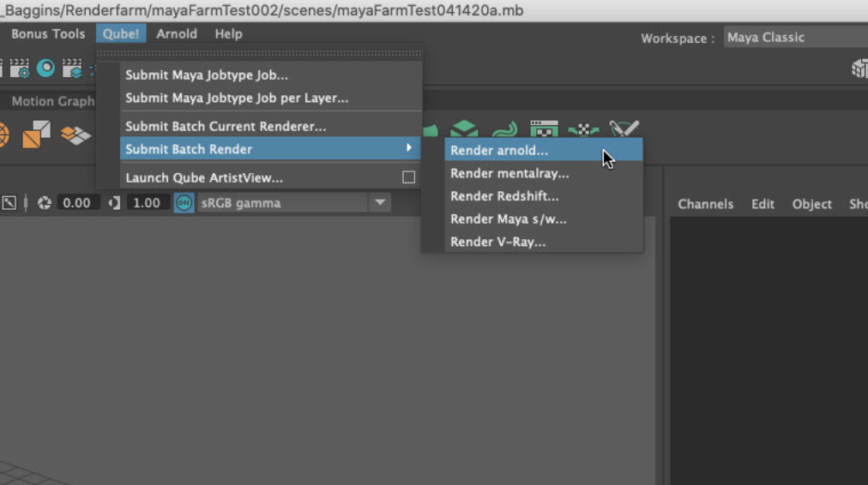Viewport: 868px width, 485px height.
Task: Open the Channels menu in Channel Box
Action: [x=705, y=204]
